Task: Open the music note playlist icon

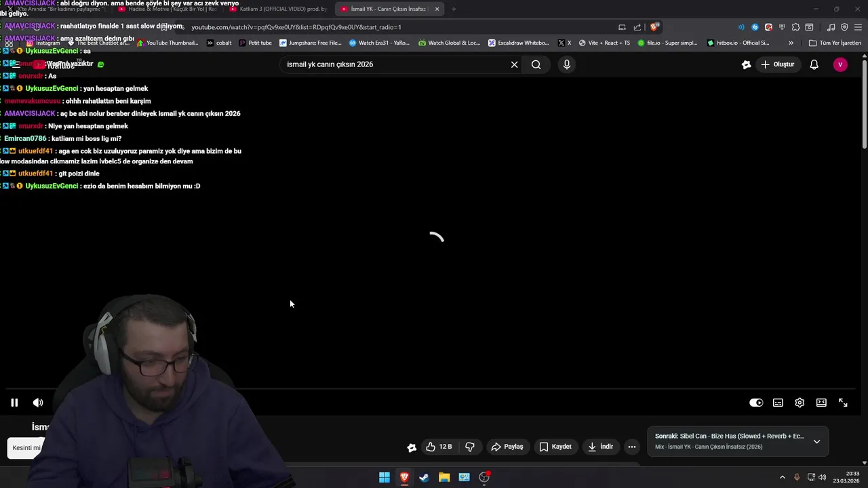Action: (831, 27)
